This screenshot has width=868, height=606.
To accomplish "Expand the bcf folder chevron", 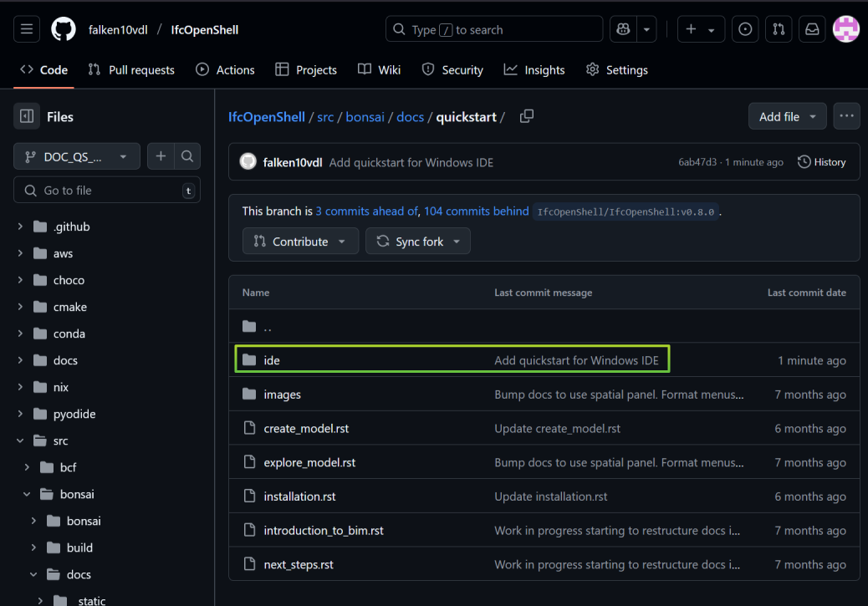I will (x=27, y=467).
